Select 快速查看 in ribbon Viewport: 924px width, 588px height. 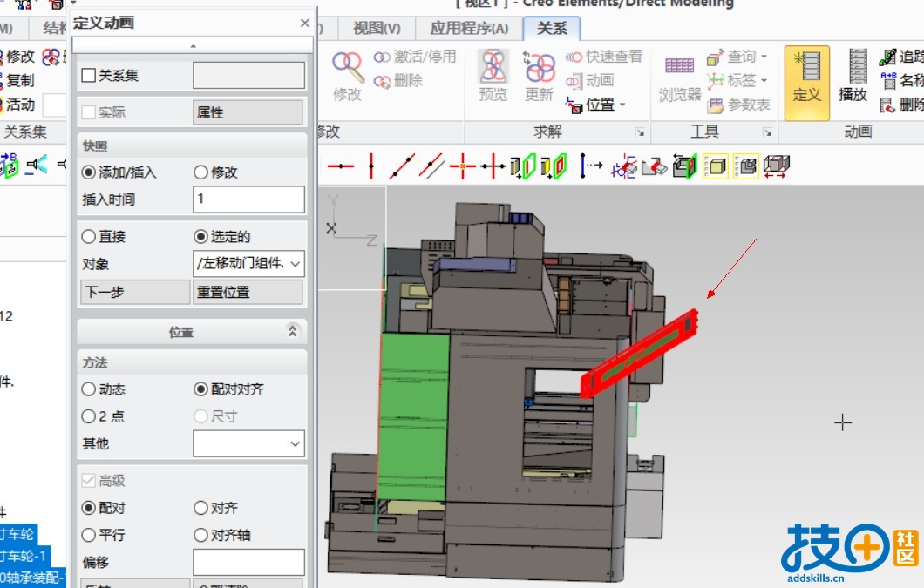(604, 57)
